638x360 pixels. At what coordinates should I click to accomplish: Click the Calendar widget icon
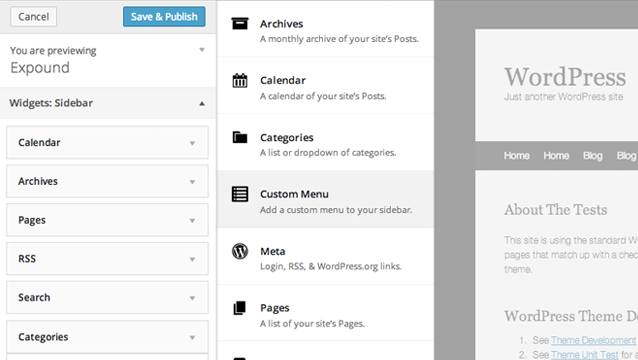(240, 81)
